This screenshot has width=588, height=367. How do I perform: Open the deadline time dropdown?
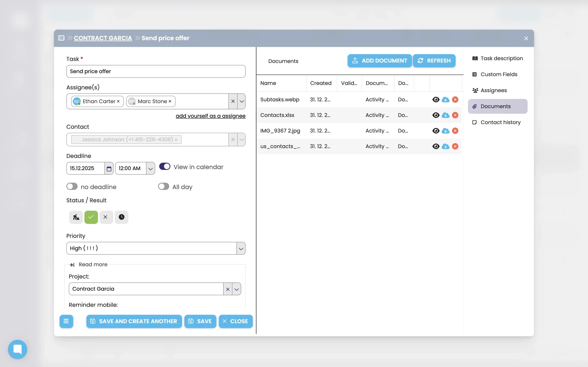(150, 169)
